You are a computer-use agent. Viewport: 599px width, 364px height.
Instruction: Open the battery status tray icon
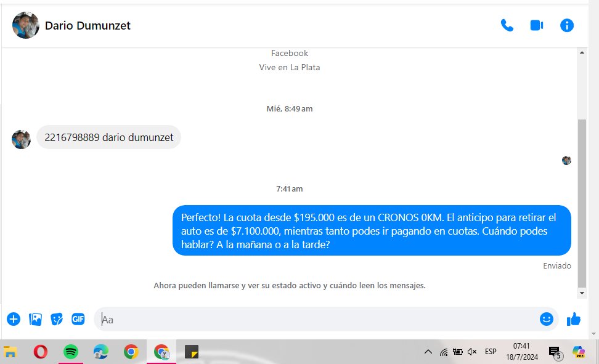click(458, 352)
